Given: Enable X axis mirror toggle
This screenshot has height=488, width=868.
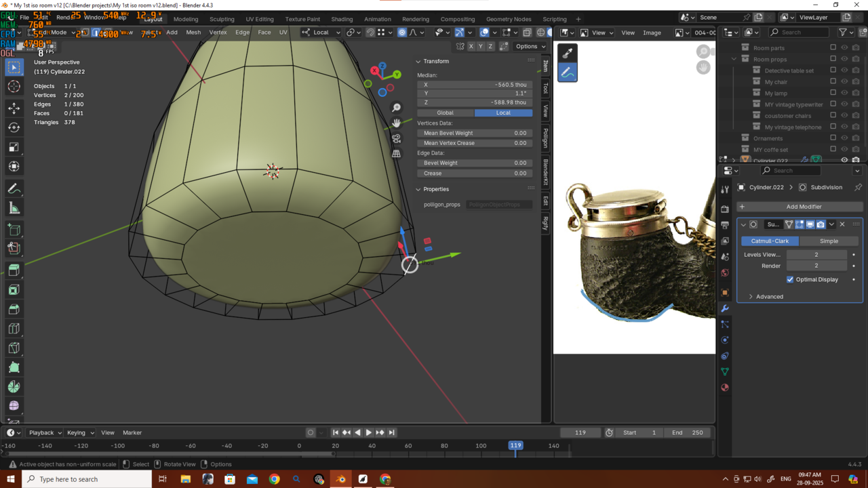Looking at the screenshot, I should [x=471, y=46].
